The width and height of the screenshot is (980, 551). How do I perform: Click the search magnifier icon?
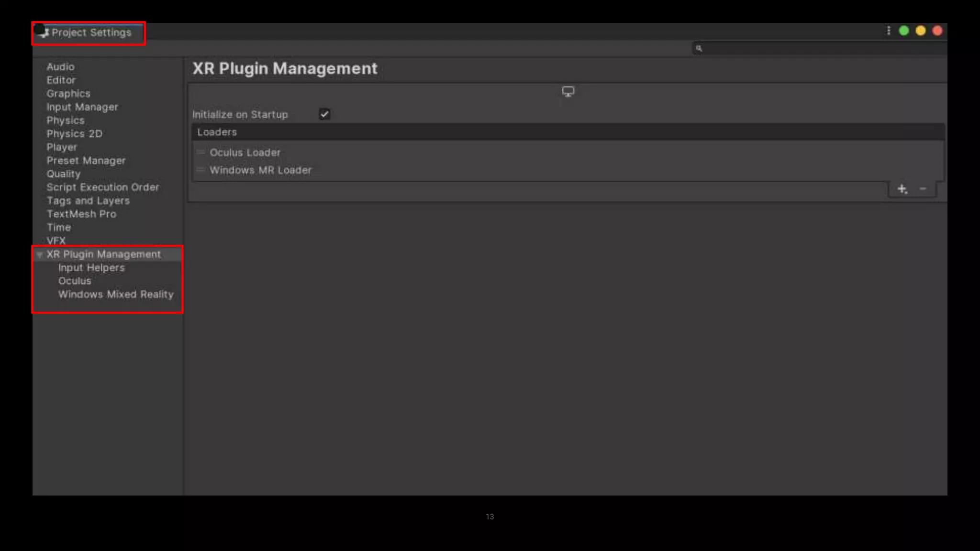pos(699,48)
